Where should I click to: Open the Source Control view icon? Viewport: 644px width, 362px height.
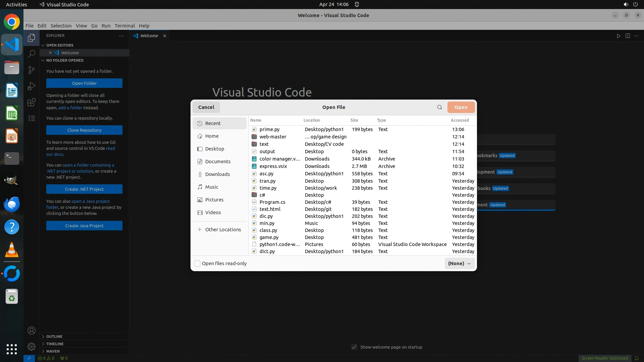point(32,70)
